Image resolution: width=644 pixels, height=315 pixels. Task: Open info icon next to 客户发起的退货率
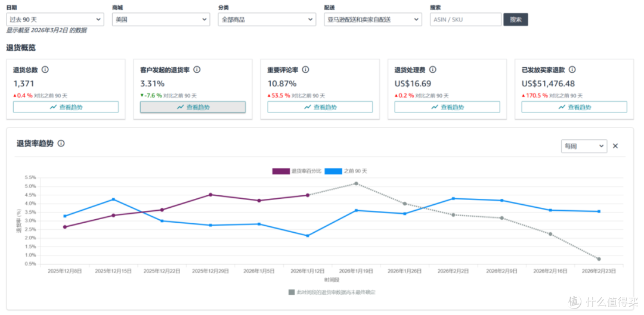pos(197,70)
